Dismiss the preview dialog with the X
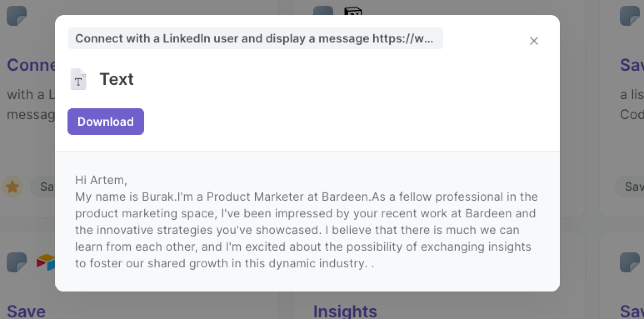The image size is (644, 319). point(534,41)
